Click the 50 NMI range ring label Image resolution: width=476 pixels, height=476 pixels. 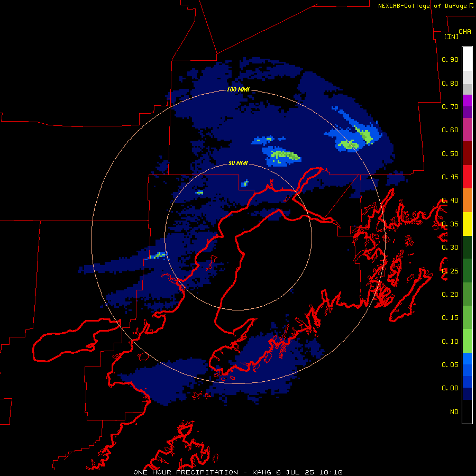tap(238, 163)
